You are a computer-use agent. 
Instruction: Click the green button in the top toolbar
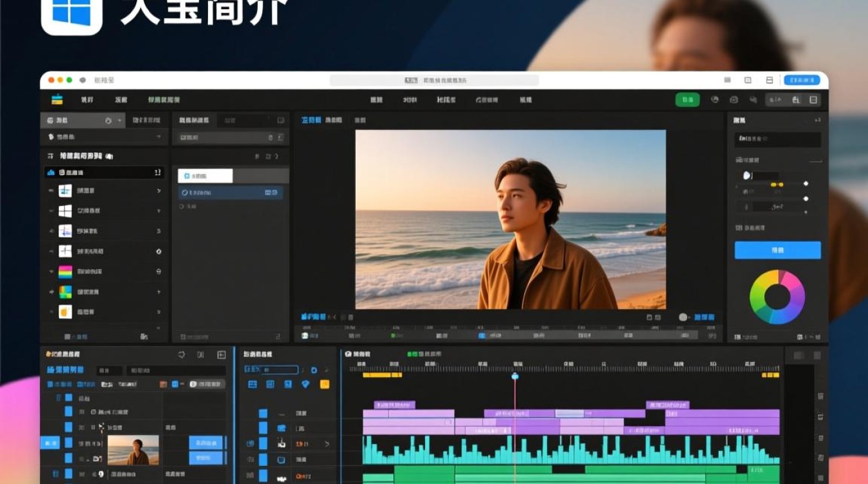[x=687, y=99]
